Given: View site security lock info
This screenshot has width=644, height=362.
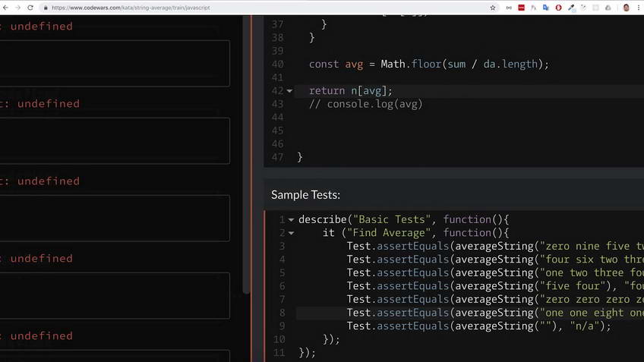Looking at the screenshot, I should (46, 8).
